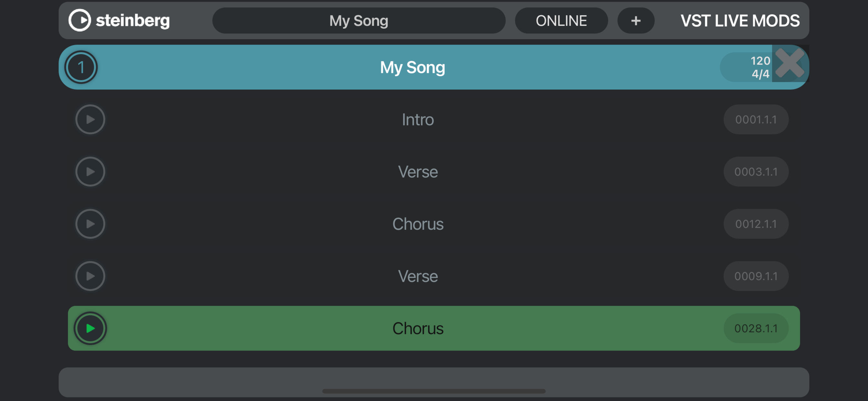Jump to position 0003.1.1

(x=756, y=171)
